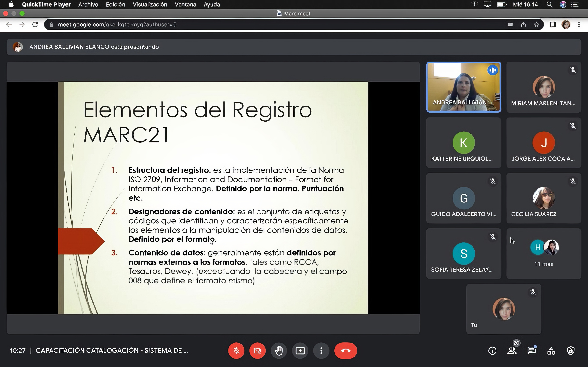Click the browser back arrow
This screenshot has height=367, width=588.
click(9, 25)
